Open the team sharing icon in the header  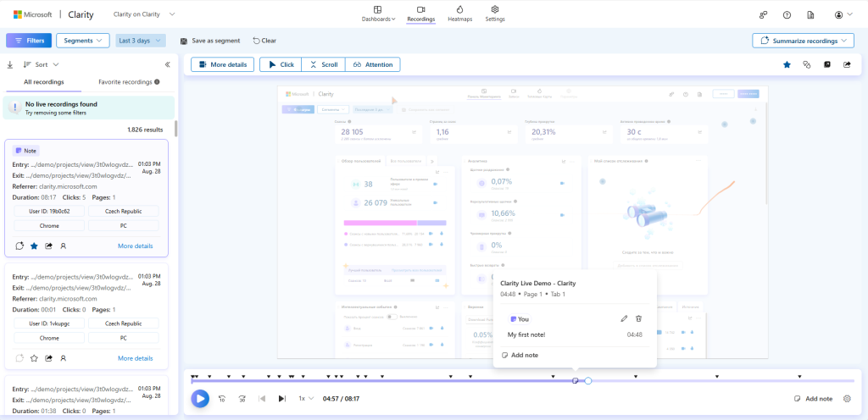pos(764,15)
